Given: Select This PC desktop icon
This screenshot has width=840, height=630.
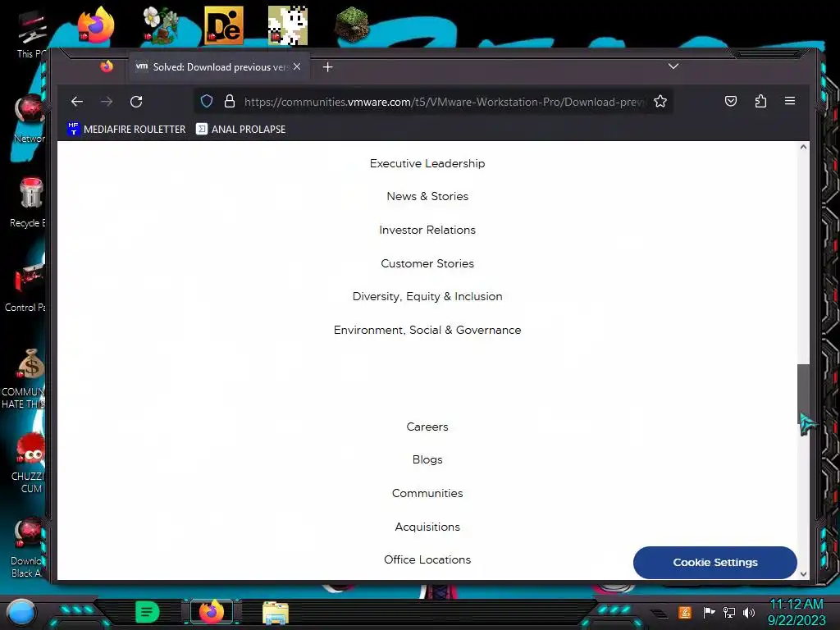Looking at the screenshot, I should point(31,34).
